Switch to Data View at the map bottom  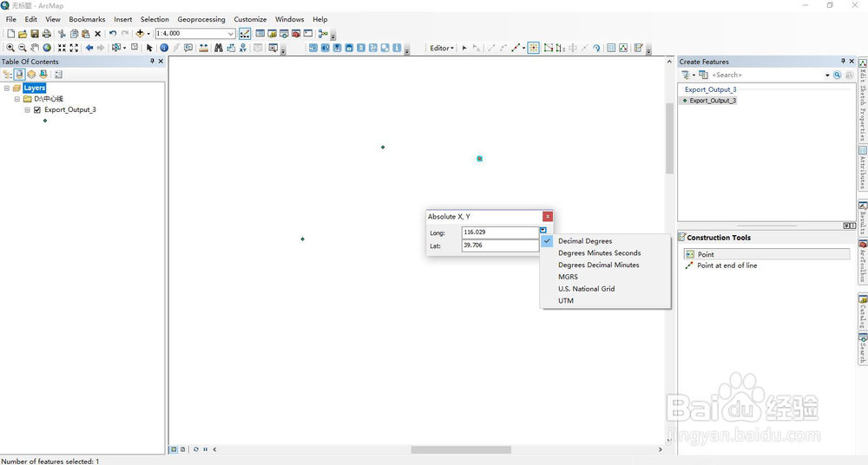coord(174,449)
